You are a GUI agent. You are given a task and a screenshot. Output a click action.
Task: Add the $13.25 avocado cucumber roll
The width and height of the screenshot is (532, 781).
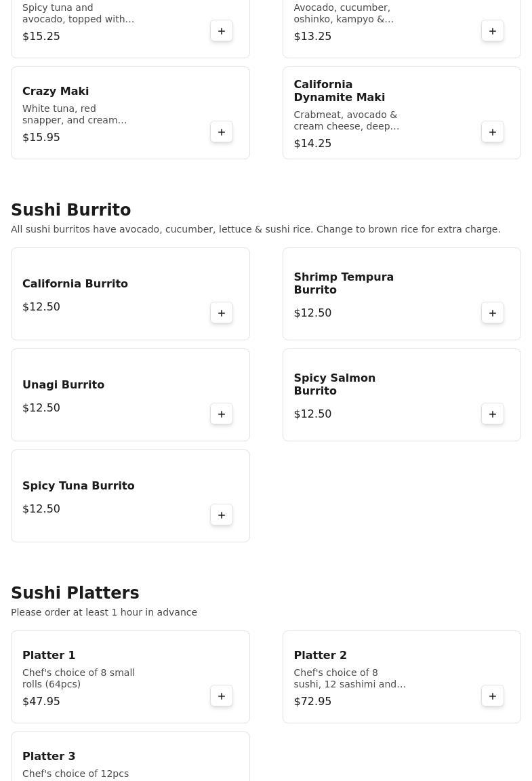[x=493, y=31]
